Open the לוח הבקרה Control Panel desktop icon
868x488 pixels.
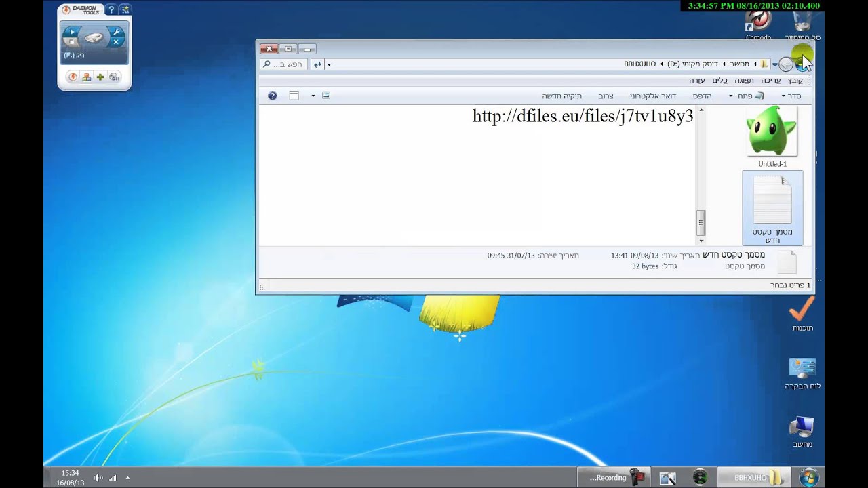[x=802, y=373]
